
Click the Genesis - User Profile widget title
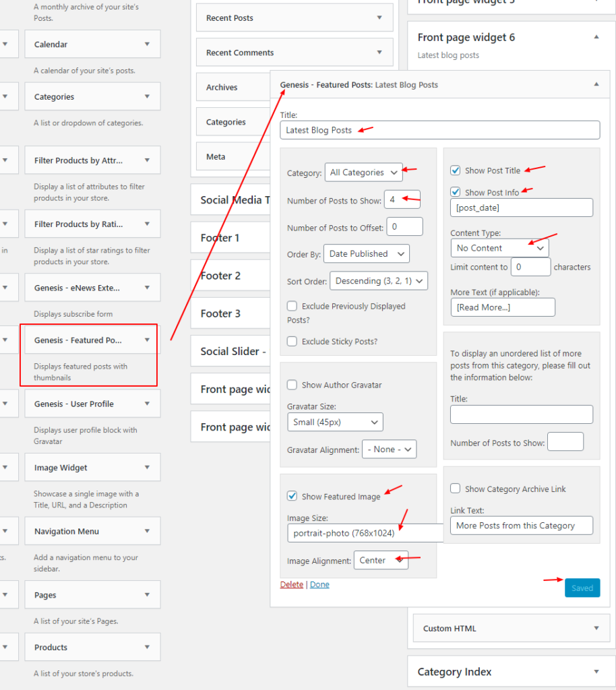coord(74,404)
